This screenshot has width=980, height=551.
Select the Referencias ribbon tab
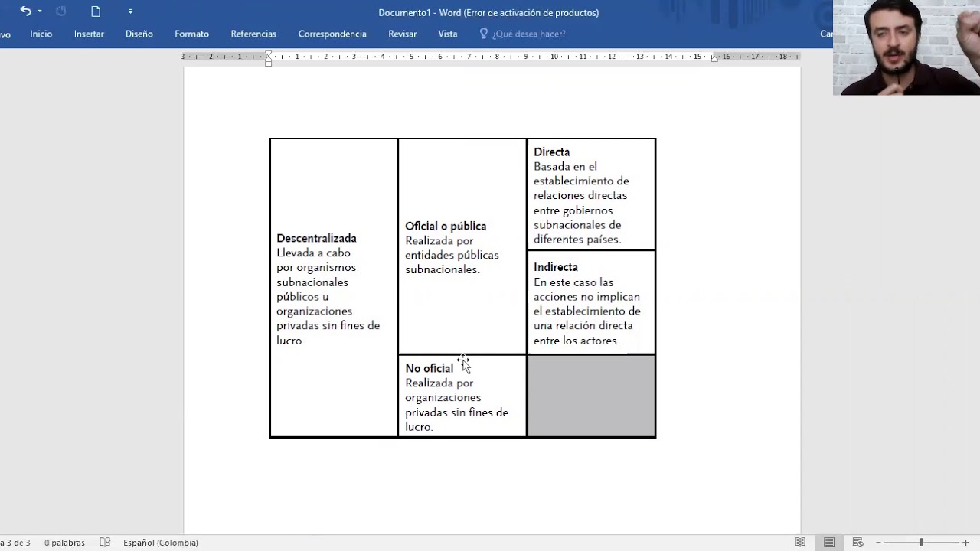coord(253,34)
